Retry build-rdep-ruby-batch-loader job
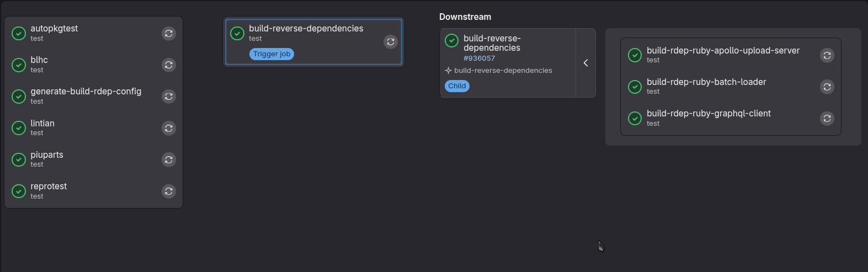This screenshot has width=868, height=272. pyautogui.click(x=827, y=87)
